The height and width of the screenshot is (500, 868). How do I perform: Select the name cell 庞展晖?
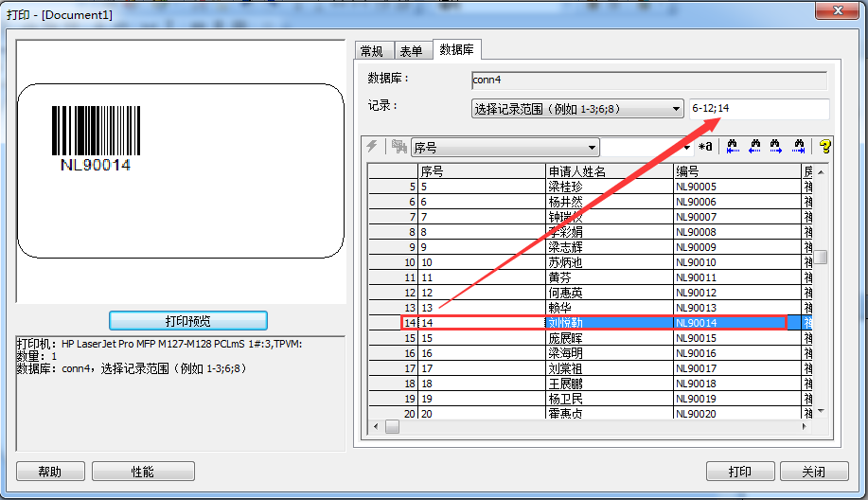click(609, 338)
